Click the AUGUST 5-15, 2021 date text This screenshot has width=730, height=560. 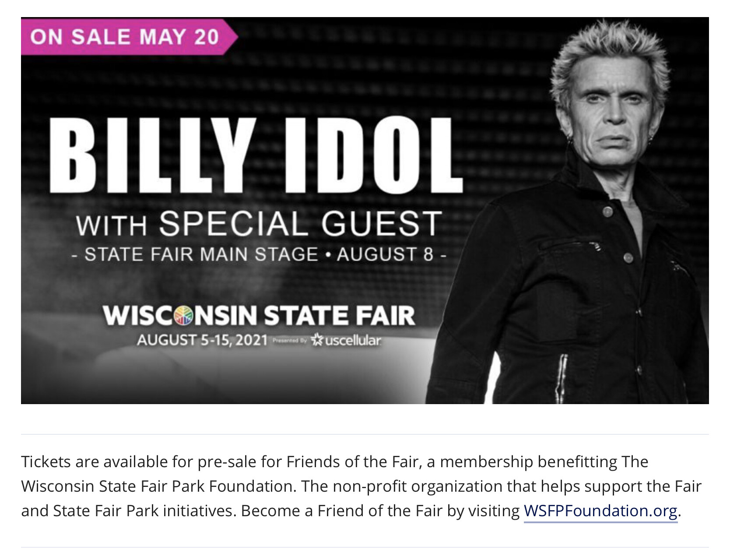202,340
